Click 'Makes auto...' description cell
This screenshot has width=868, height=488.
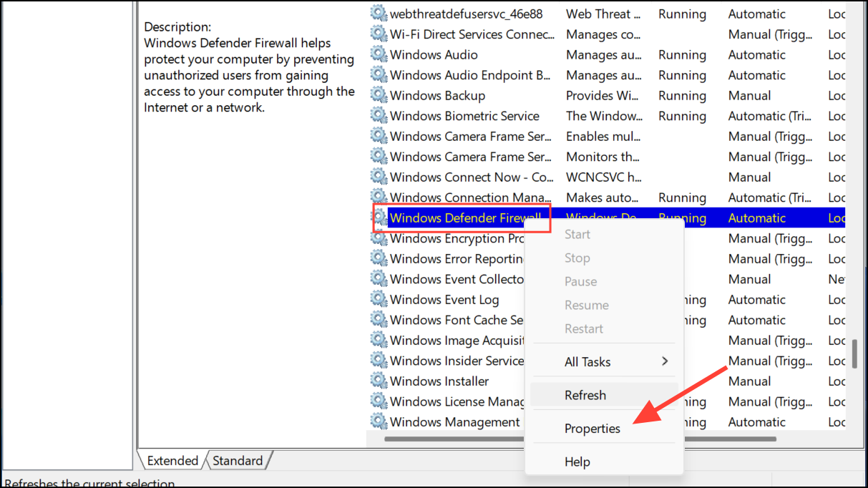click(x=603, y=197)
